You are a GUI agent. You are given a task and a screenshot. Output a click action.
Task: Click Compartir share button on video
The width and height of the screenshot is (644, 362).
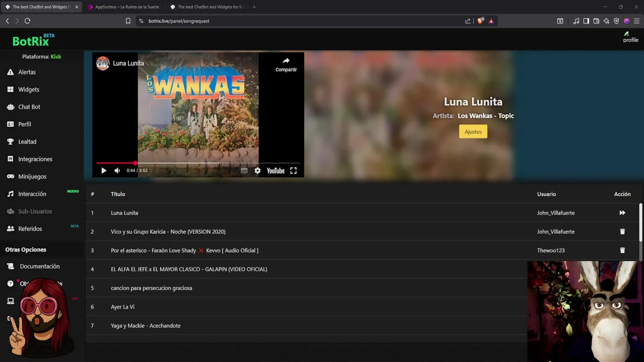coord(286,64)
